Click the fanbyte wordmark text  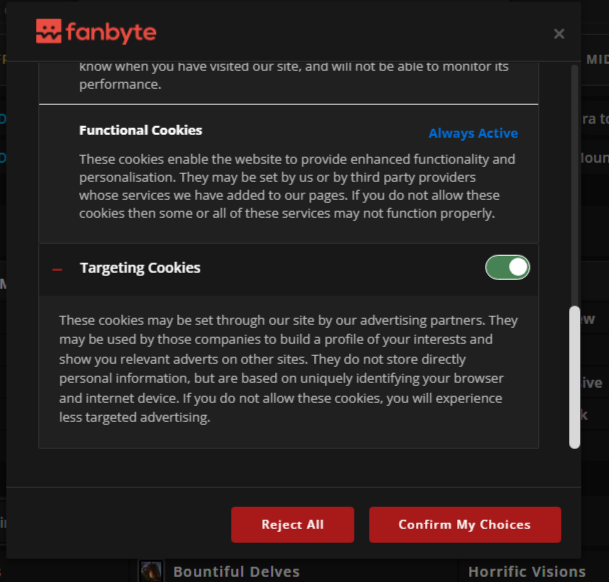[111, 32]
